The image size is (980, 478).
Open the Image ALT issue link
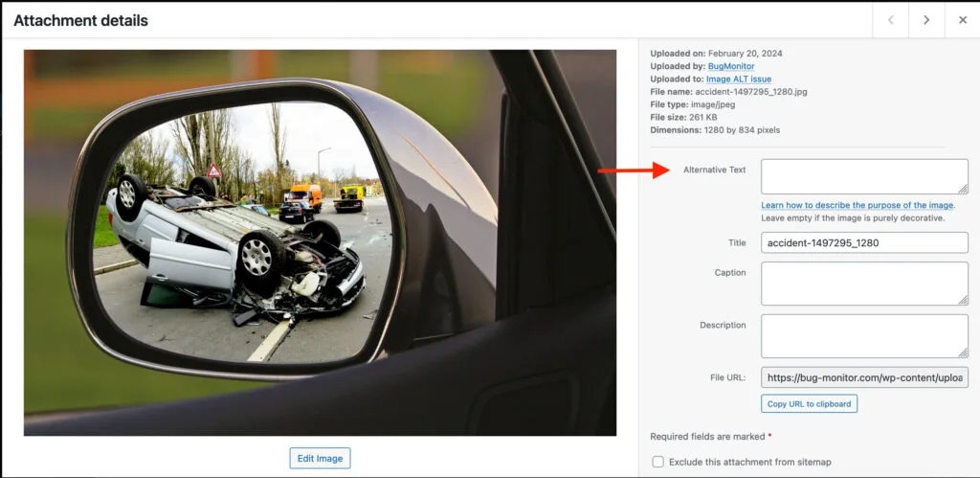tap(739, 79)
